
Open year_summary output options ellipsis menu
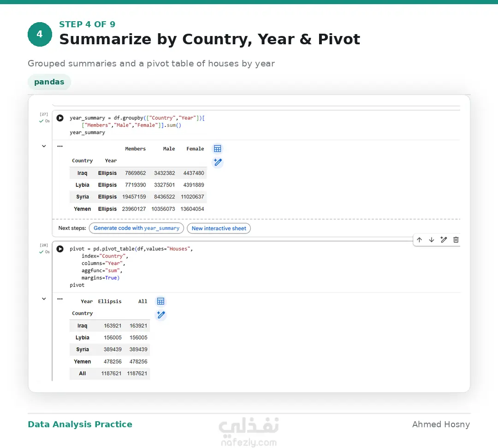pyautogui.click(x=59, y=146)
